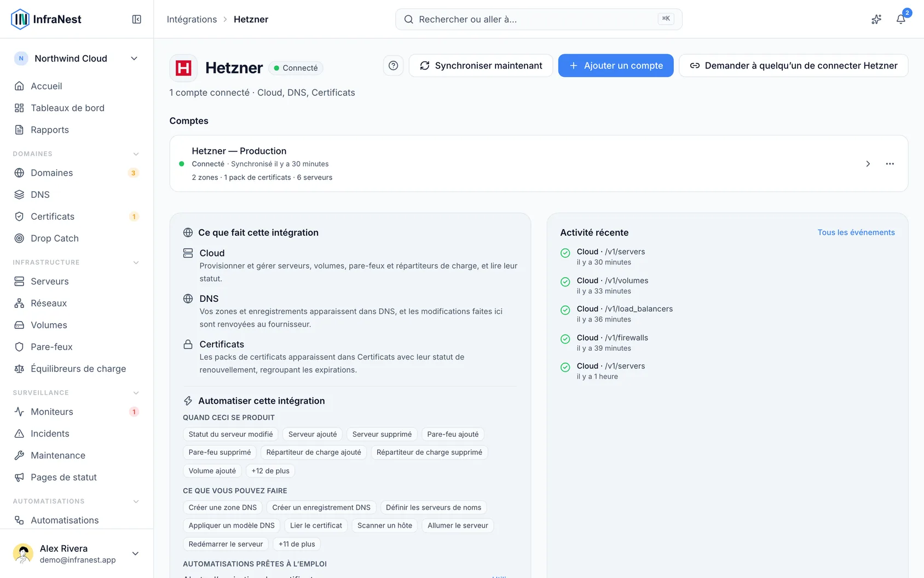Open the Rapports page
The height and width of the screenshot is (578, 924).
pos(77,130)
